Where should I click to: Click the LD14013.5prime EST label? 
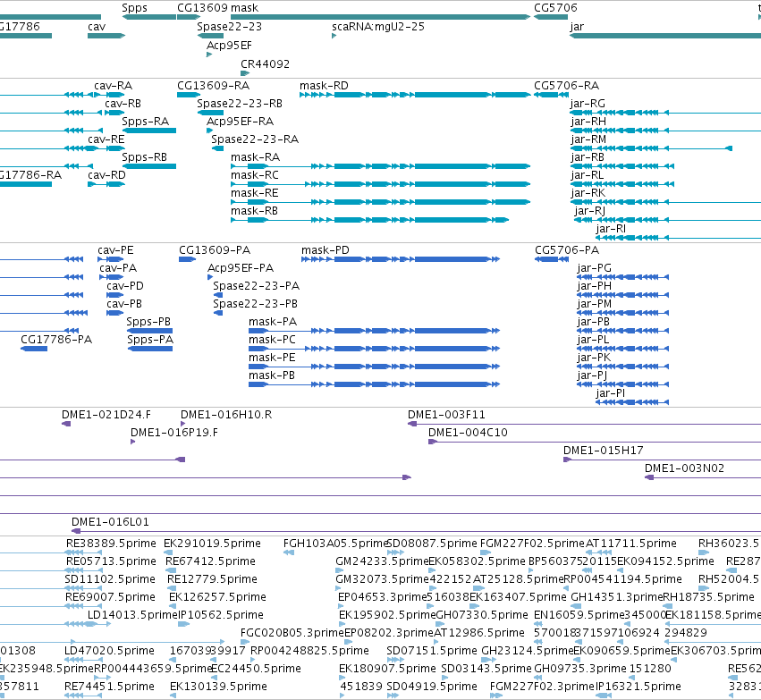132,615
